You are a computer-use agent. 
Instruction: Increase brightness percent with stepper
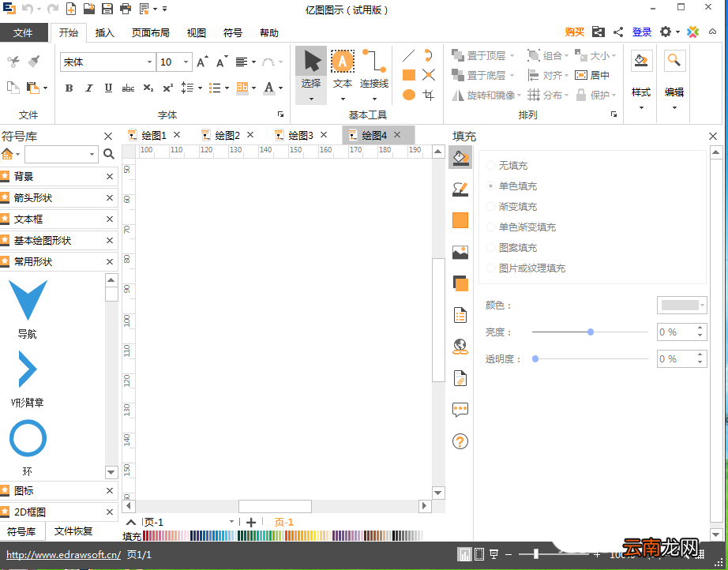point(700,328)
